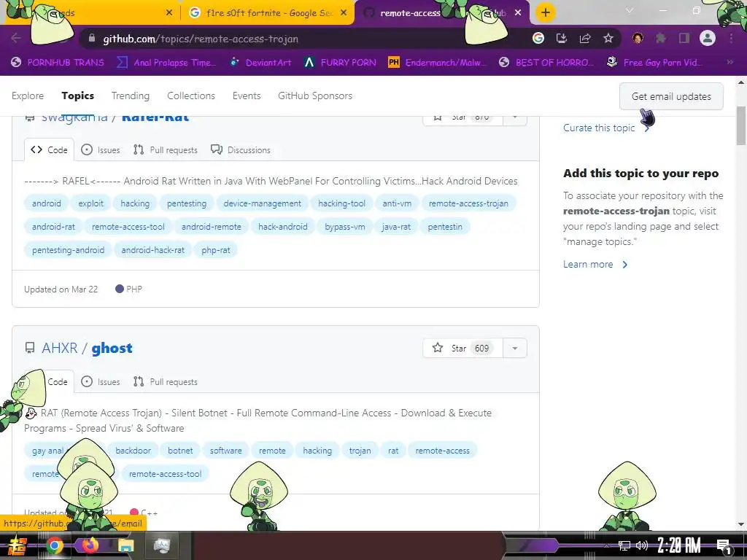Open the ghost Pull requests tab

tap(166, 381)
